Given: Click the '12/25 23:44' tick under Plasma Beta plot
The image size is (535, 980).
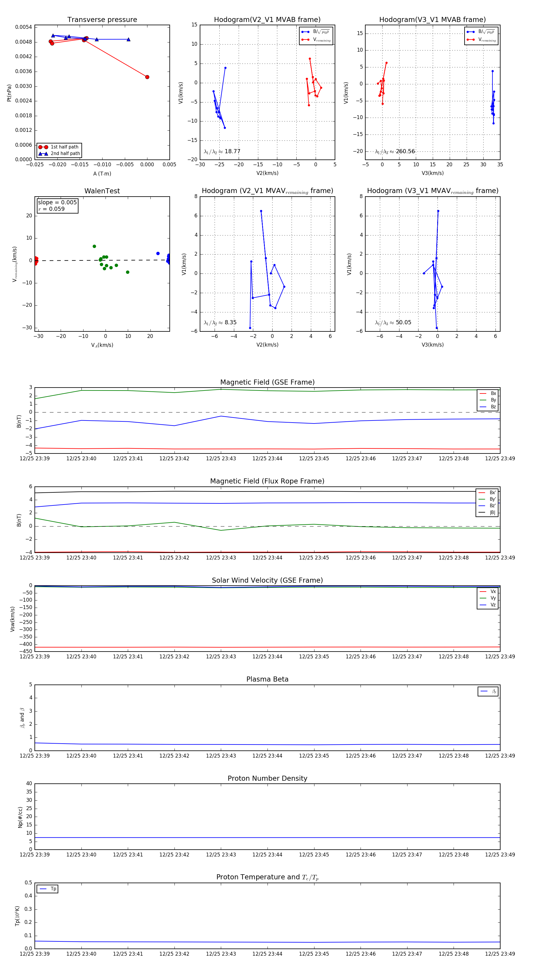Looking at the screenshot, I should [x=267, y=755].
